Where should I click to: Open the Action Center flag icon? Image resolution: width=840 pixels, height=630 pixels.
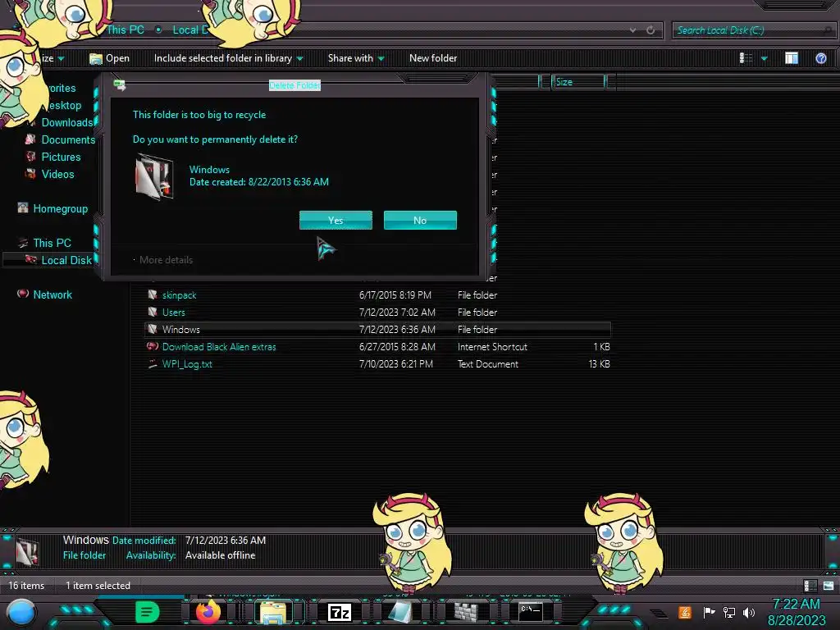click(x=709, y=612)
